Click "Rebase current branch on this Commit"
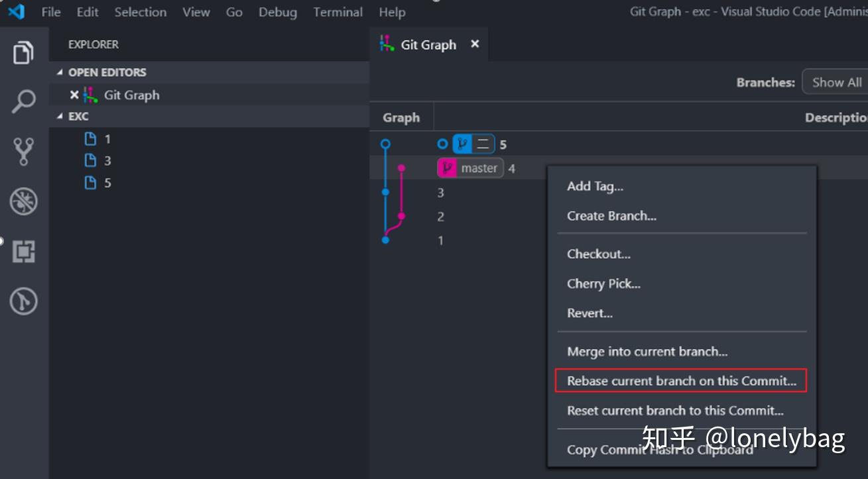 (x=681, y=380)
